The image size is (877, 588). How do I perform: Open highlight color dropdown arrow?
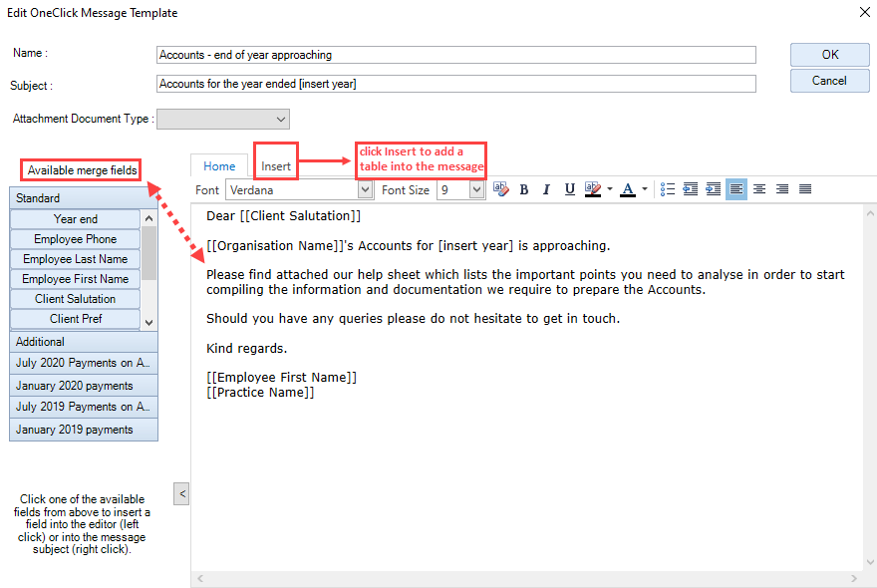pyautogui.click(x=610, y=189)
